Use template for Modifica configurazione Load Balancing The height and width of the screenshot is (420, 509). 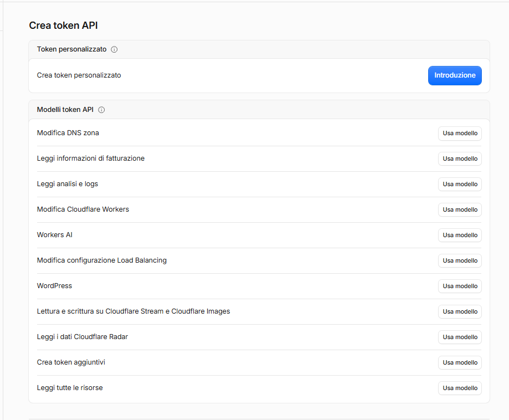(x=460, y=261)
